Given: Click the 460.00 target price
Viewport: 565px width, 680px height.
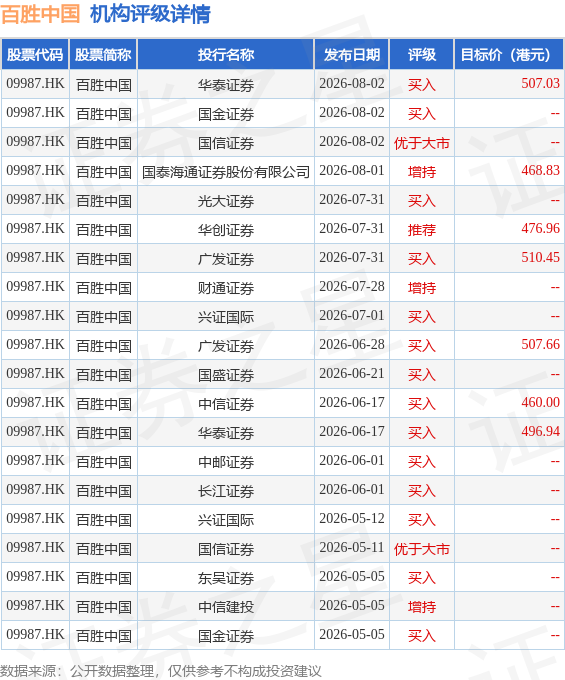Looking at the screenshot, I should coord(540,402).
